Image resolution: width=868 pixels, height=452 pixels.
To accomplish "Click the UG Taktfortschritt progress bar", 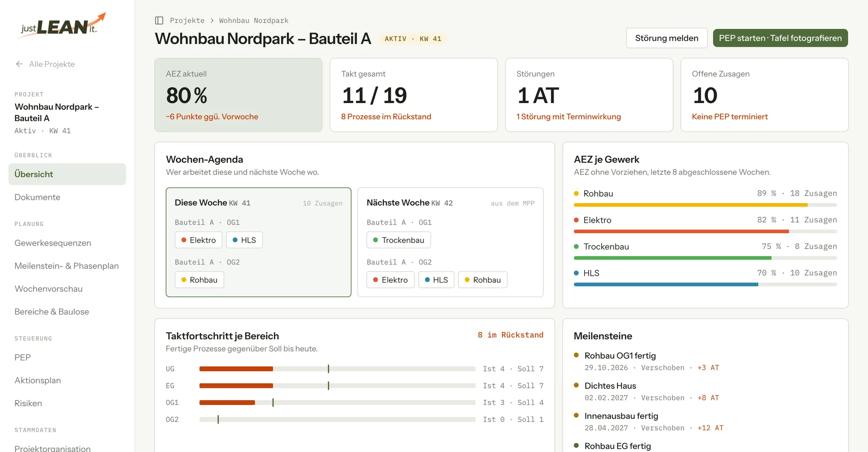I will click(337, 369).
